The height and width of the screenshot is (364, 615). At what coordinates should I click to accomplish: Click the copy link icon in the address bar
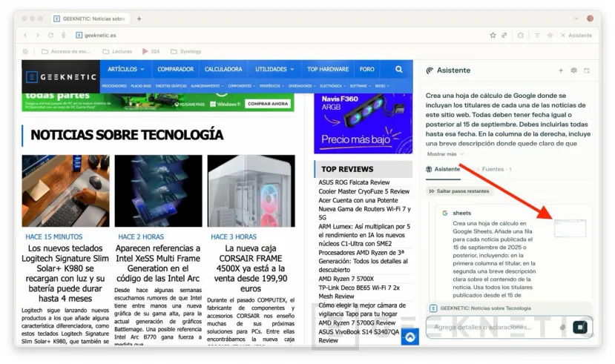(504, 36)
